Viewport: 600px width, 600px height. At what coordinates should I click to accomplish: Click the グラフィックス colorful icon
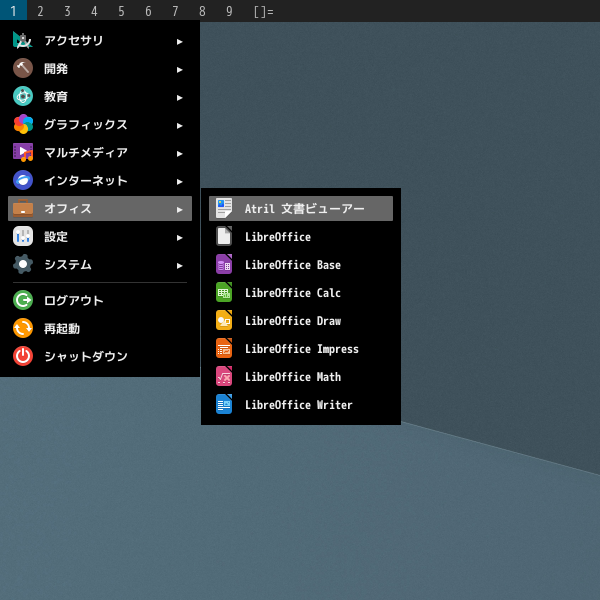23,124
